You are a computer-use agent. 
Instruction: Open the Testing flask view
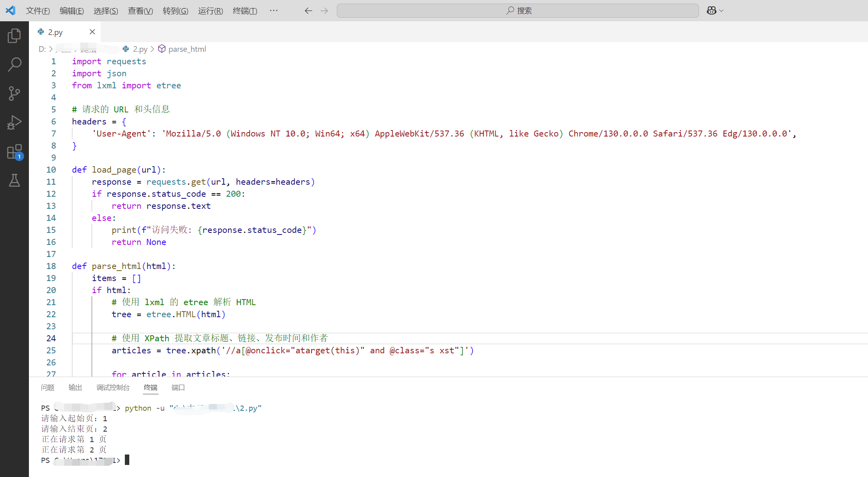[14, 181]
